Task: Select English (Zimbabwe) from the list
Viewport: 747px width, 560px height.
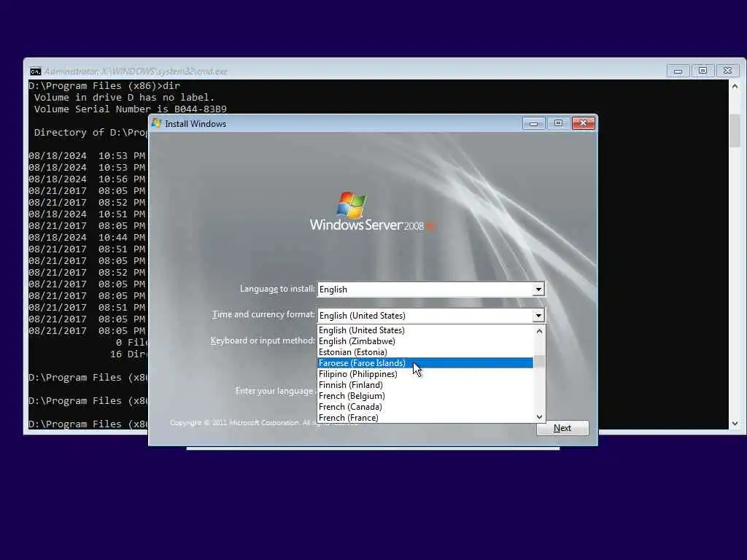Action: [425, 341]
